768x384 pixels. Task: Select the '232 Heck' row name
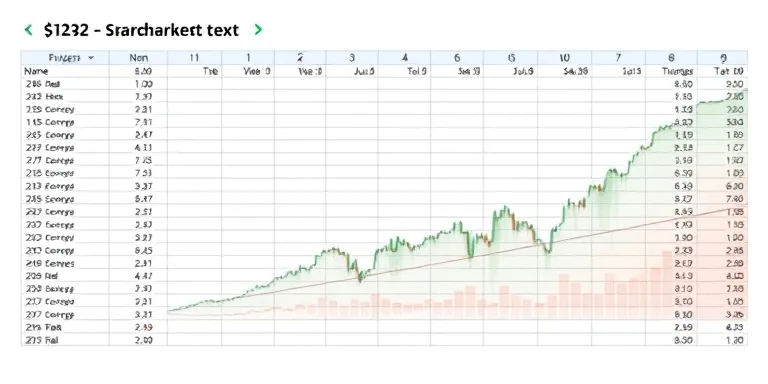pyautogui.click(x=45, y=97)
